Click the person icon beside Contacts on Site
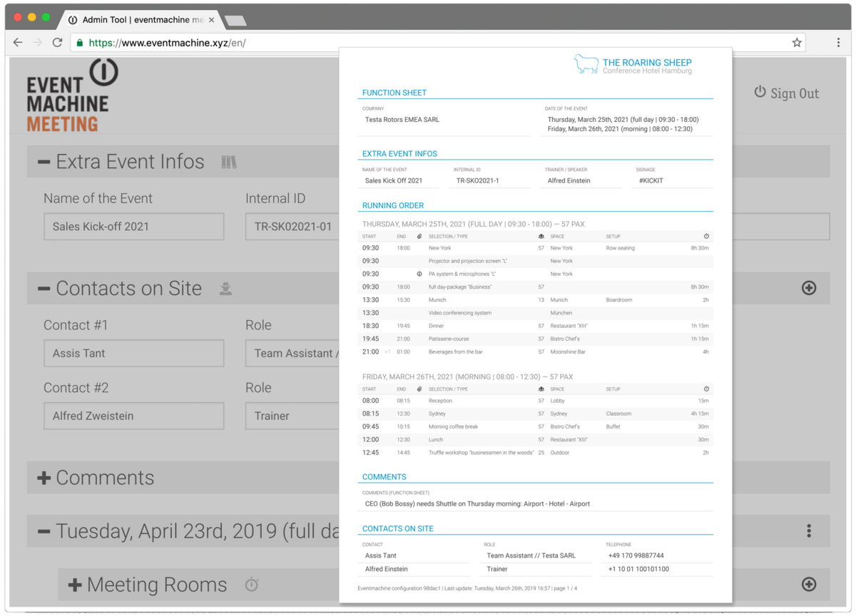856x616 pixels. tap(225, 289)
